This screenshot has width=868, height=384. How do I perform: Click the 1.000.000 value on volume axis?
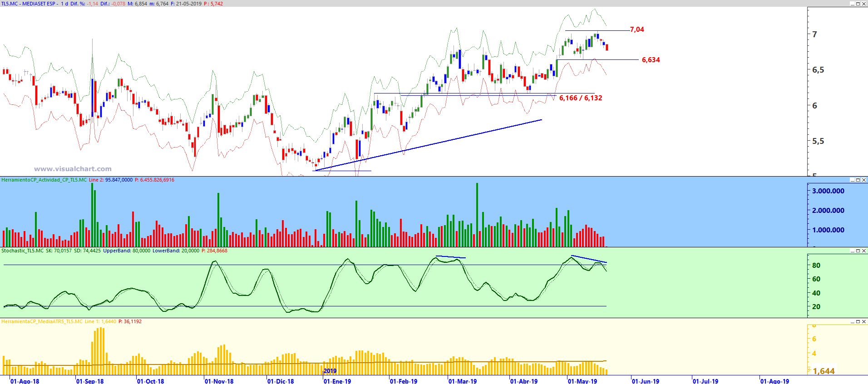829,230
